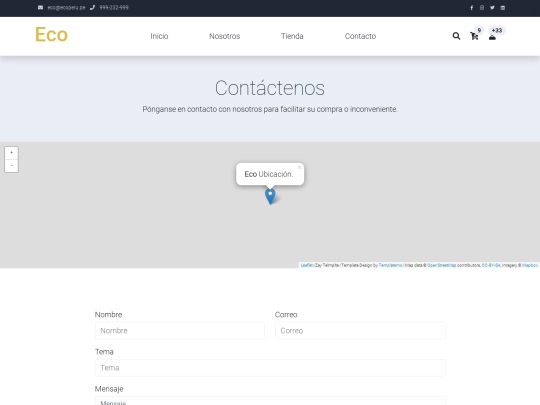Click the 999-232-999 phone link
The image size is (540, 405).
[114, 8]
